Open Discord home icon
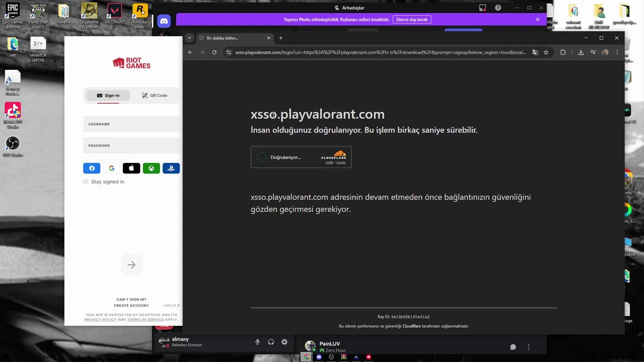Viewport: 644px width, 362px height. (164, 21)
